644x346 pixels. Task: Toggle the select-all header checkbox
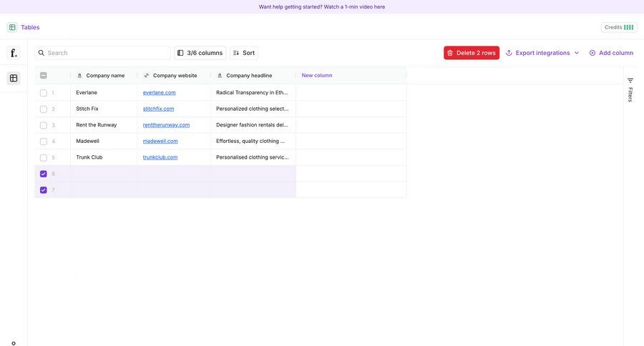44,75
